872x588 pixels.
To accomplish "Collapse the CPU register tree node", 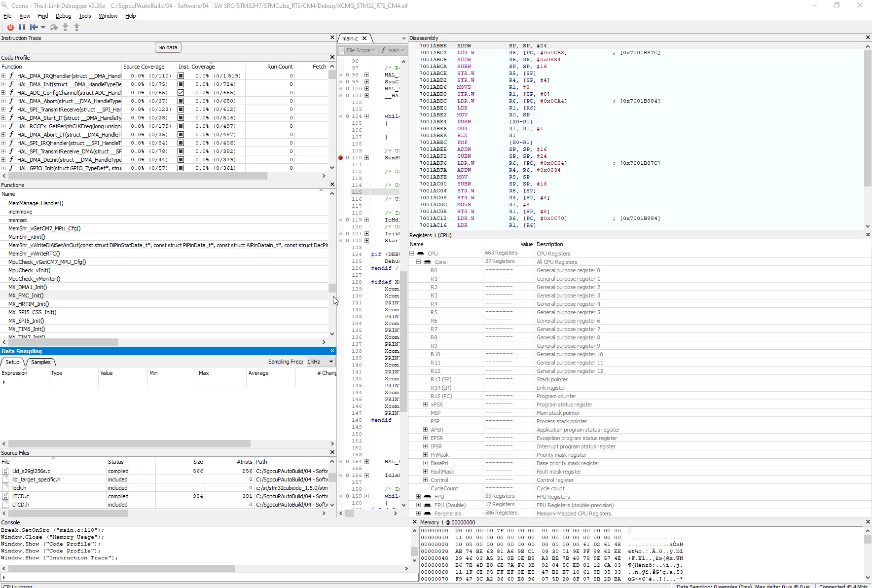I will [412, 254].
